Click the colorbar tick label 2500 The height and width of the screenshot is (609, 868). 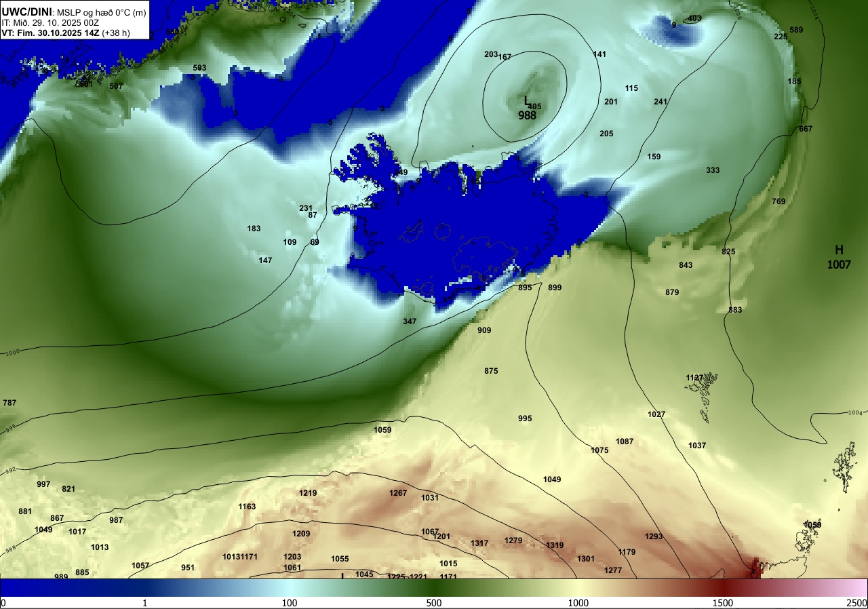(x=856, y=603)
